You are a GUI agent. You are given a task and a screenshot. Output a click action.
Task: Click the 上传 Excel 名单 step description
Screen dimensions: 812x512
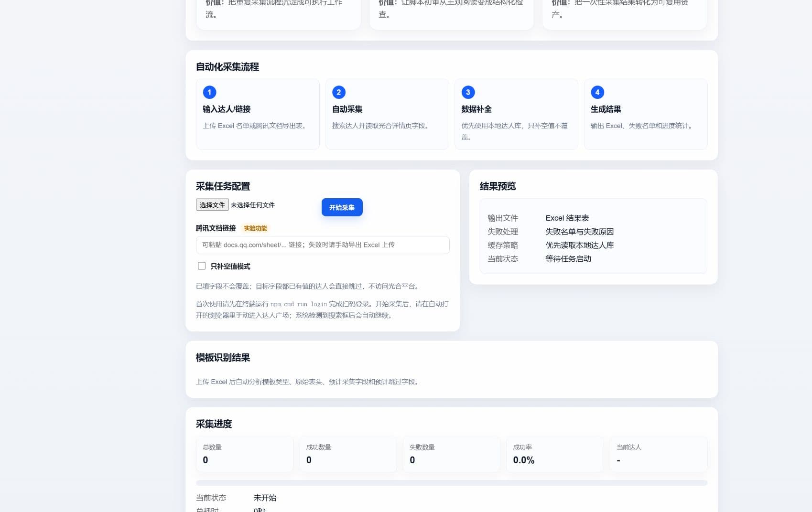point(255,126)
